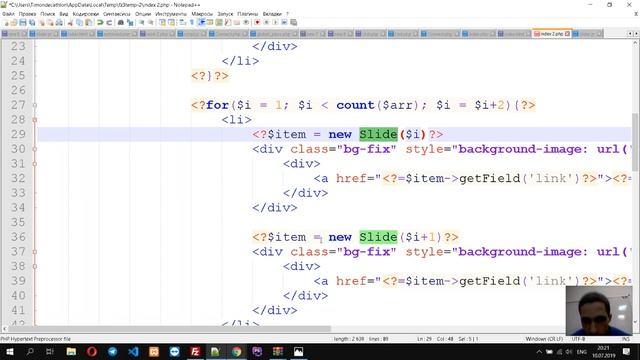
Task: Collapse the inner div fold at line 31
Action: pyautogui.click(x=35, y=164)
